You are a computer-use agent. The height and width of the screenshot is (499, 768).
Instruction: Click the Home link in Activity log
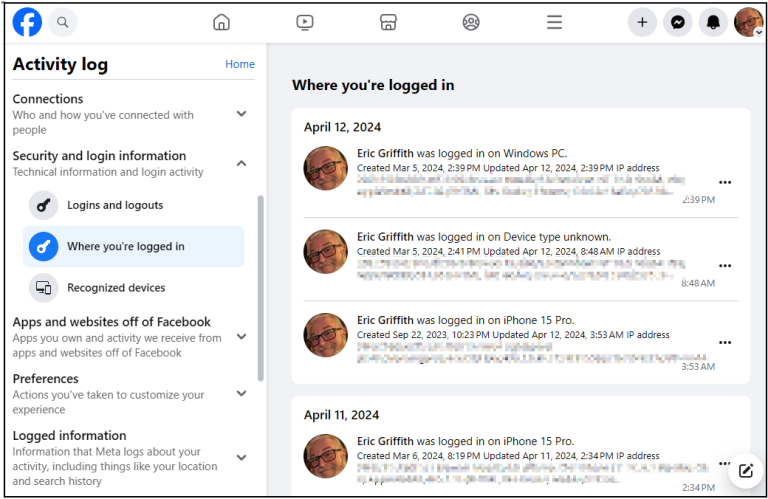[x=240, y=64]
